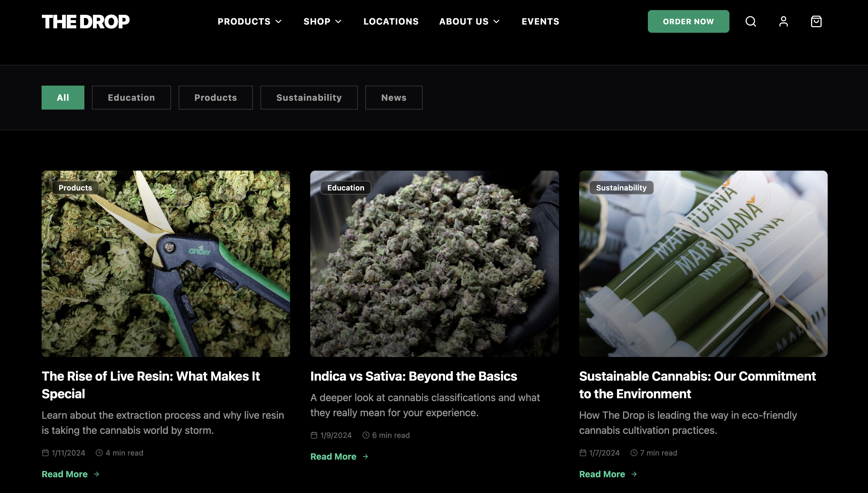Expand the Products navigation dropdown
868x493 pixels.
tap(249, 21)
